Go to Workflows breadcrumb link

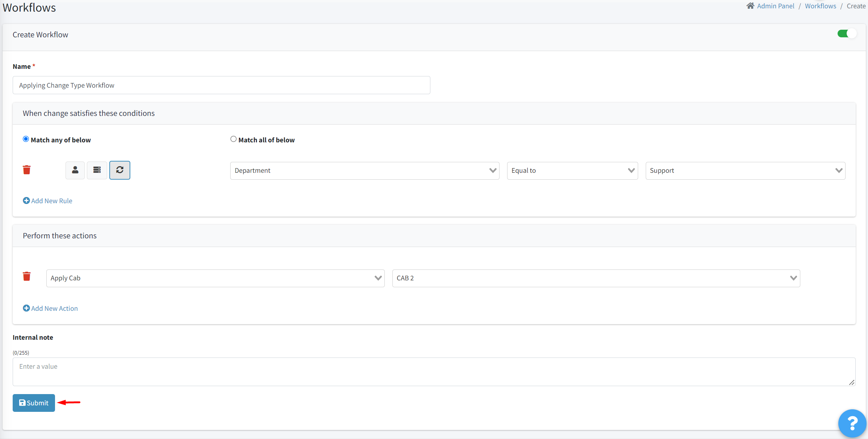(x=820, y=6)
